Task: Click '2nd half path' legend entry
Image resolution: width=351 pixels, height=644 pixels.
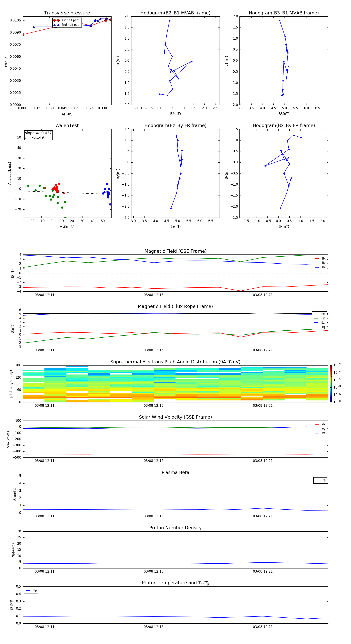Action: 67,25
